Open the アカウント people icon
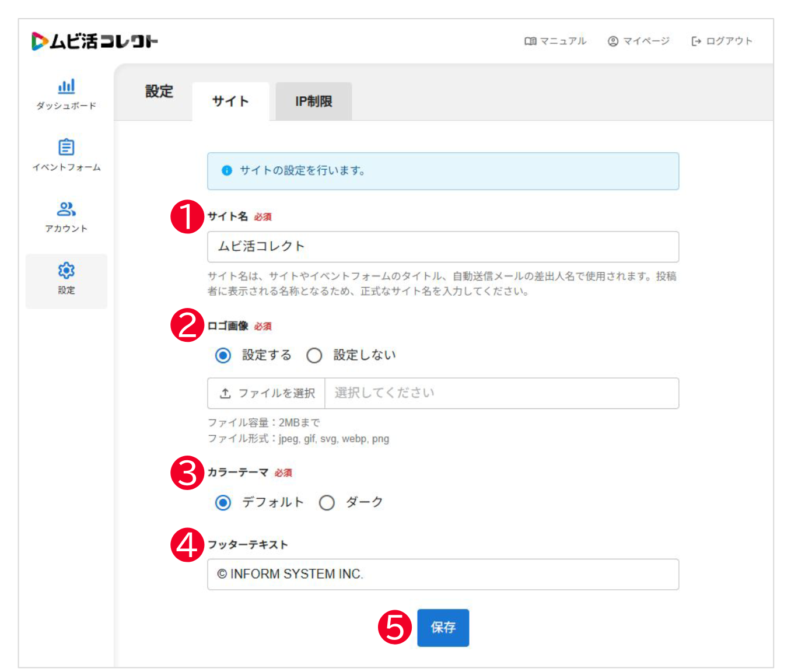Viewport: 791px width, 672px height. coord(66,209)
